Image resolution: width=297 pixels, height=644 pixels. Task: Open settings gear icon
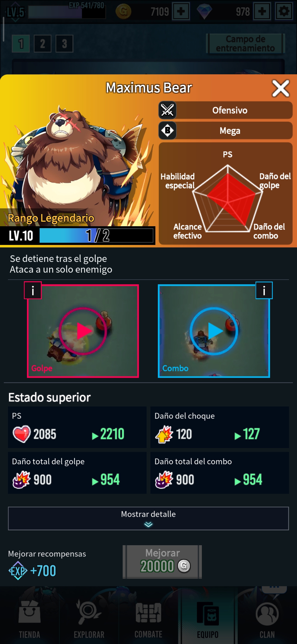(284, 12)
